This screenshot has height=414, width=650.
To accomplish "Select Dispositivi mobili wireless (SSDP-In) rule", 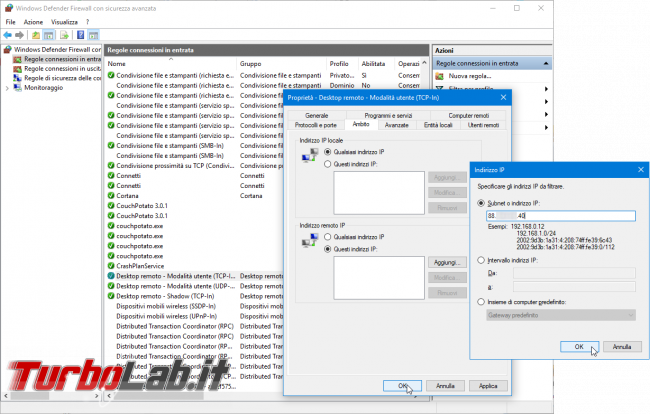I will 166,306.
